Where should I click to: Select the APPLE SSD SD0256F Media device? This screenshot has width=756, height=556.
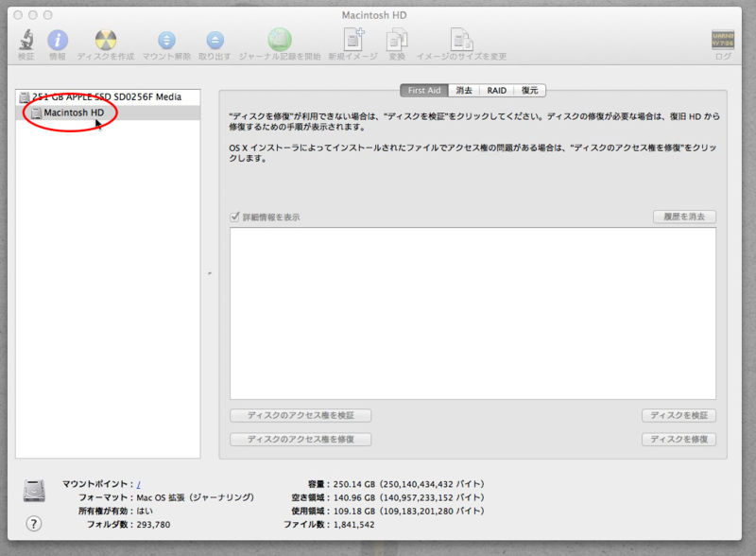coord(109,96)
